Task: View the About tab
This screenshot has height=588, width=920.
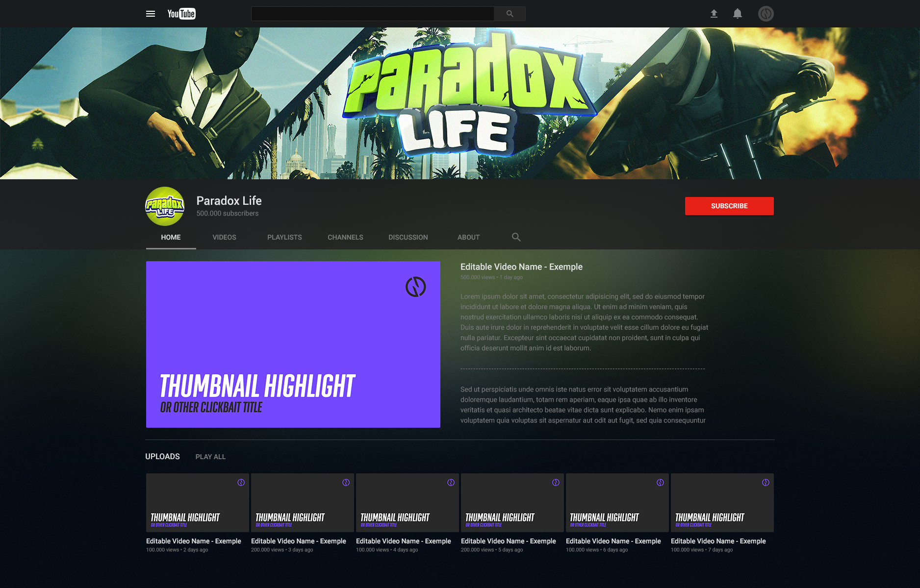Action: pos(468,237)
